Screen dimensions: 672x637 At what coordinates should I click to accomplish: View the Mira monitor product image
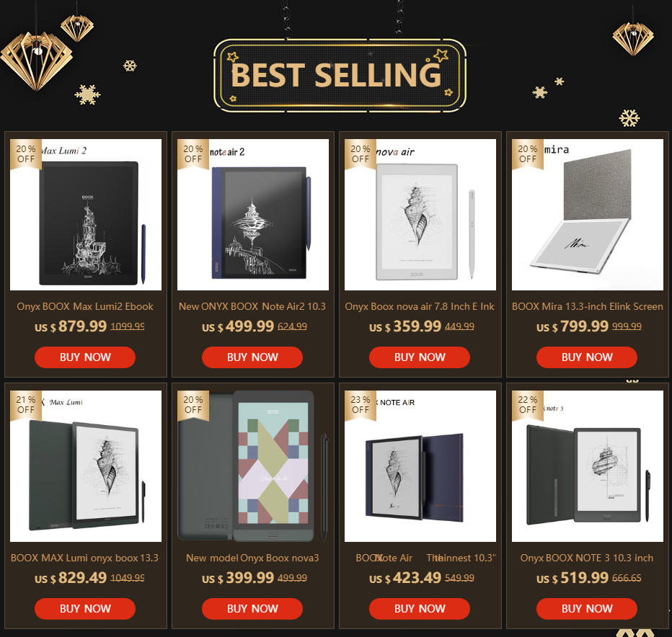pos(587,215)
